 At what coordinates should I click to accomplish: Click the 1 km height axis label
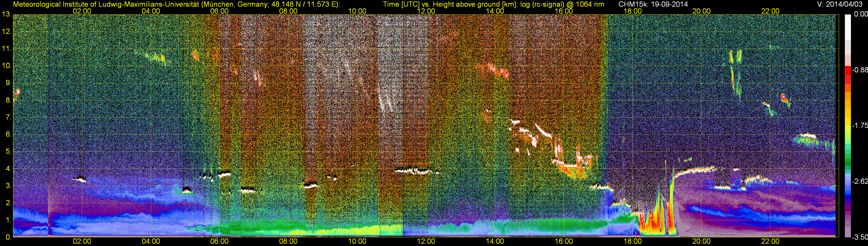8,220
